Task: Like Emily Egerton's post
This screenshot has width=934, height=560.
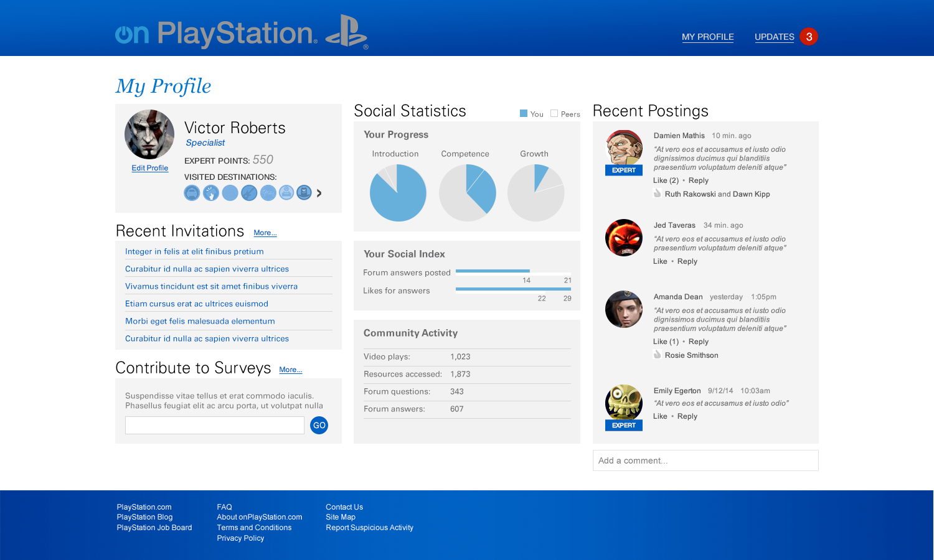Action: (x=660, y=416)
